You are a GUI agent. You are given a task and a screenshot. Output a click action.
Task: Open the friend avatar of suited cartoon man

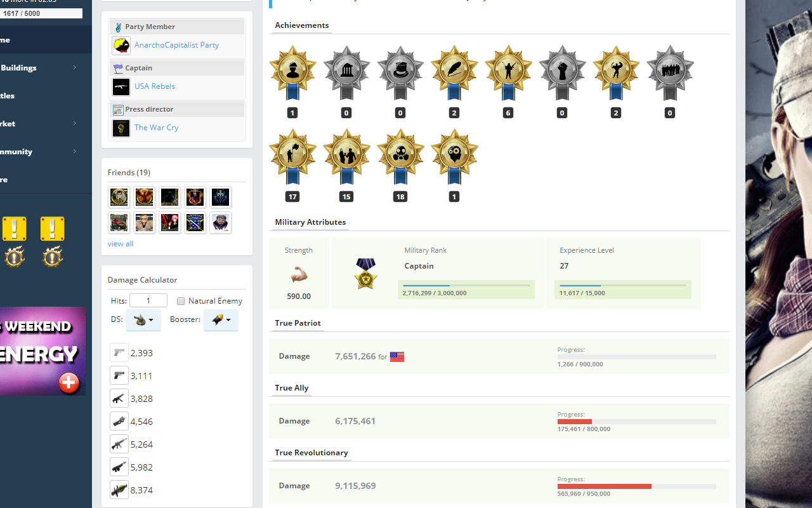point(119,197)
